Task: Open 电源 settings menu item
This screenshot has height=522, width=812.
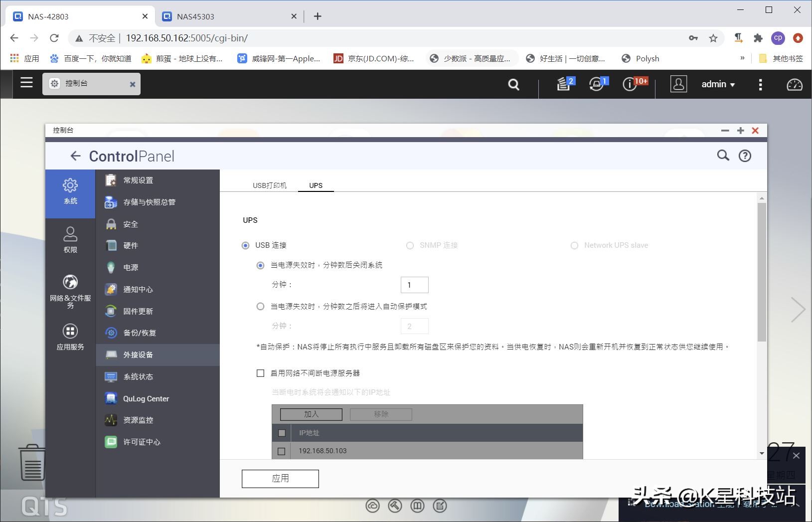Action: 158,267
